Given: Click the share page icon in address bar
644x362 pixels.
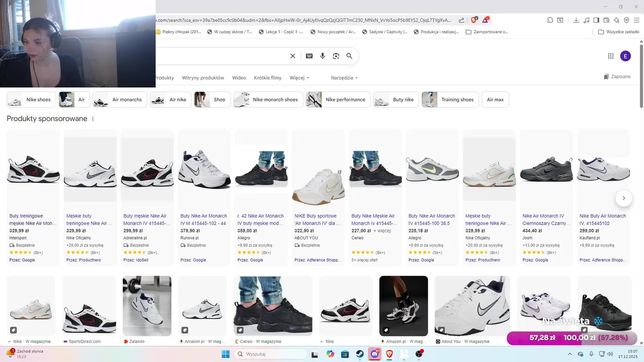Looking at the screenshot, I should 461,20.
